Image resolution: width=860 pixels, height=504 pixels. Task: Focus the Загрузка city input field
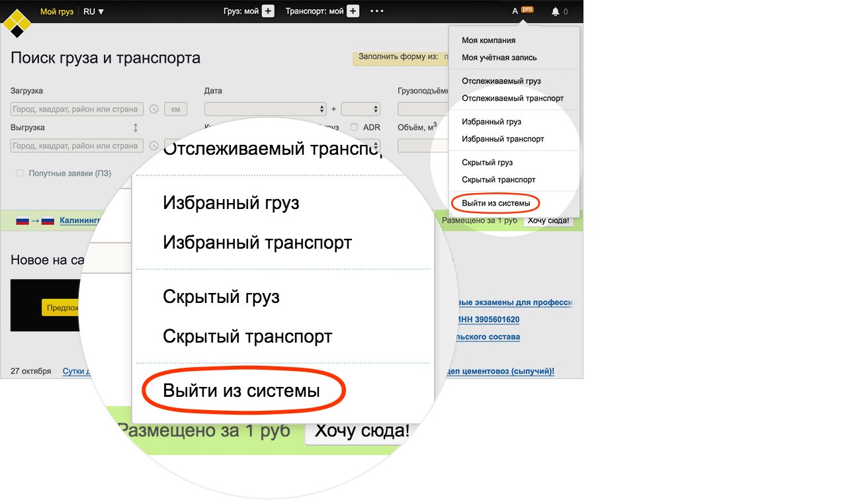[77, 109]
